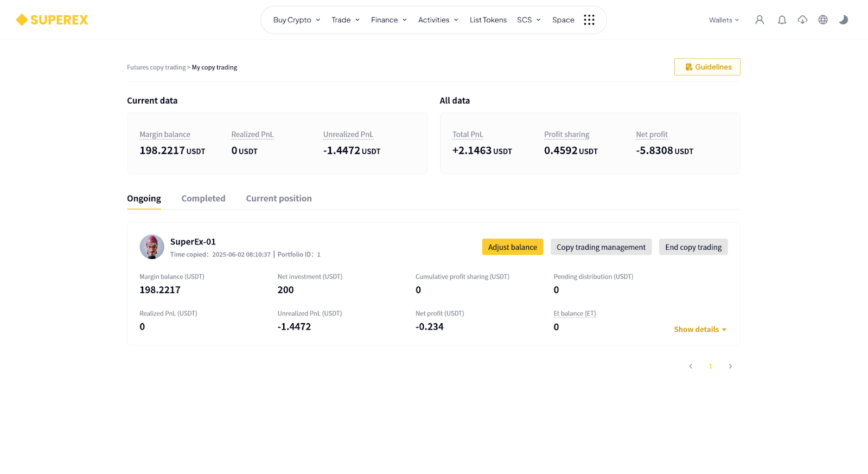Go to Futures copy trading breadcrumb
Image resolution: width=868 pixels, height=474 pixels.
coord(156,67)
